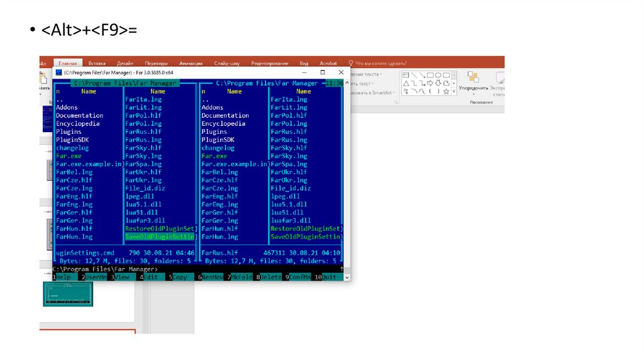Choose the Left Brace shape
Viewport: 644px width, 361px height.
point(430,91)
